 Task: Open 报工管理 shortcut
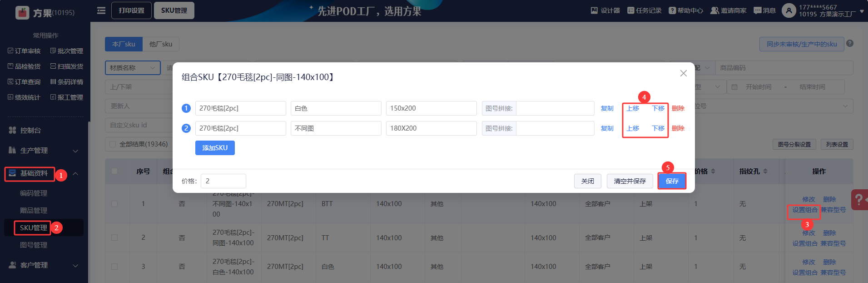pyautogui.click(x=67, y=97)
